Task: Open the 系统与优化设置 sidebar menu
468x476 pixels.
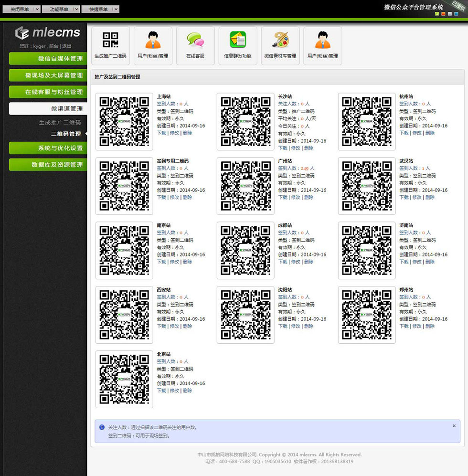Action: click(48, 148)
